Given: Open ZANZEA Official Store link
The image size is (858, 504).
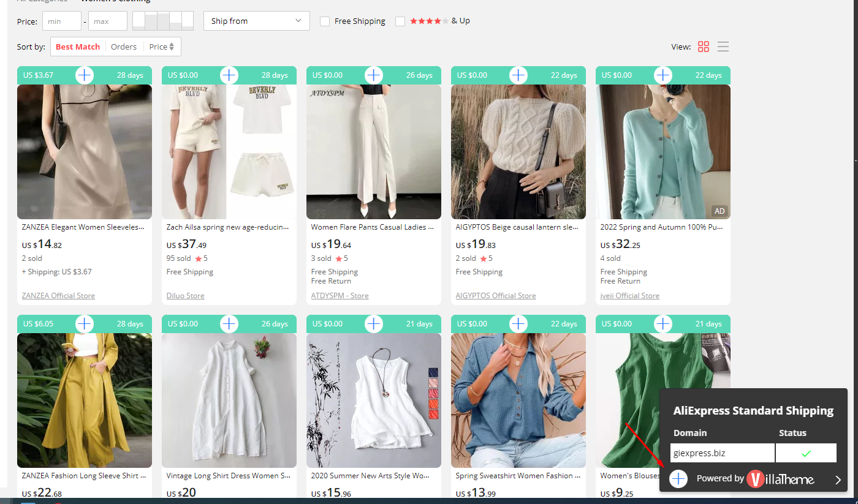Looking at the screenshot, I should point(58,296).
